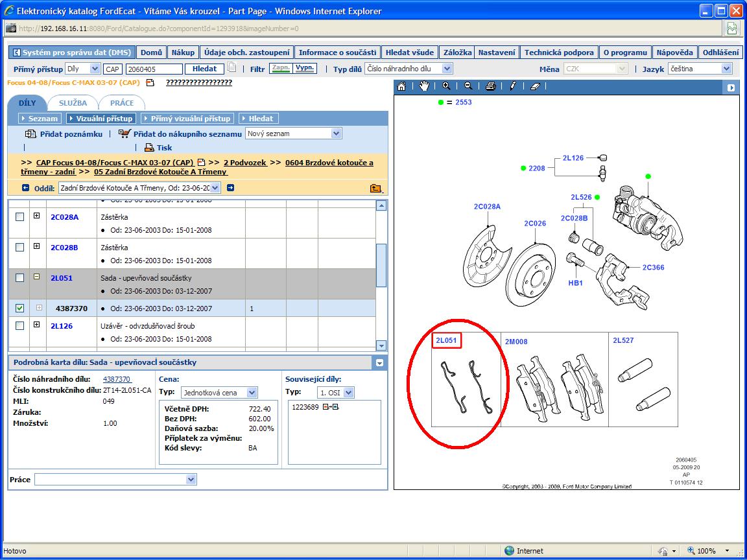Select the hand pan tool

pos(424,86)
